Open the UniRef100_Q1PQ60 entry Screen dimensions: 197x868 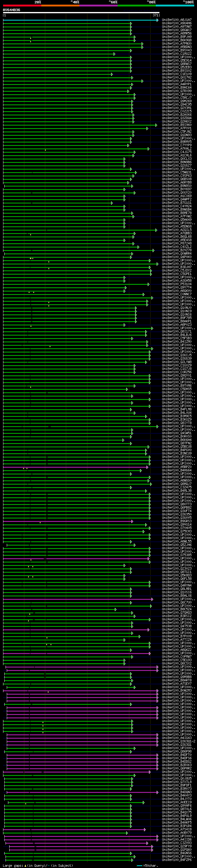pos(177,850)
